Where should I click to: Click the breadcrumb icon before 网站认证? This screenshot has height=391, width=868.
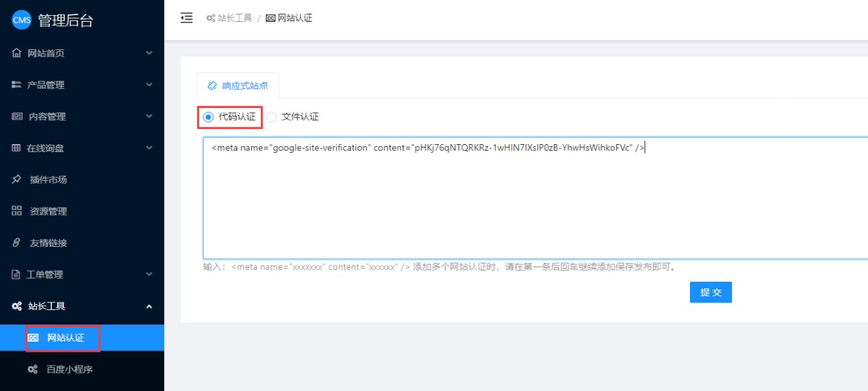[271, 18]
